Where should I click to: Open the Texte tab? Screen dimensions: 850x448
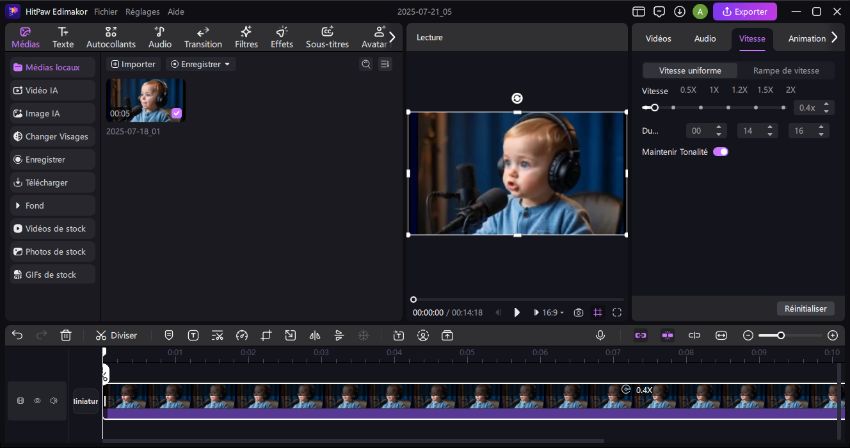click(x=63, y=37)
